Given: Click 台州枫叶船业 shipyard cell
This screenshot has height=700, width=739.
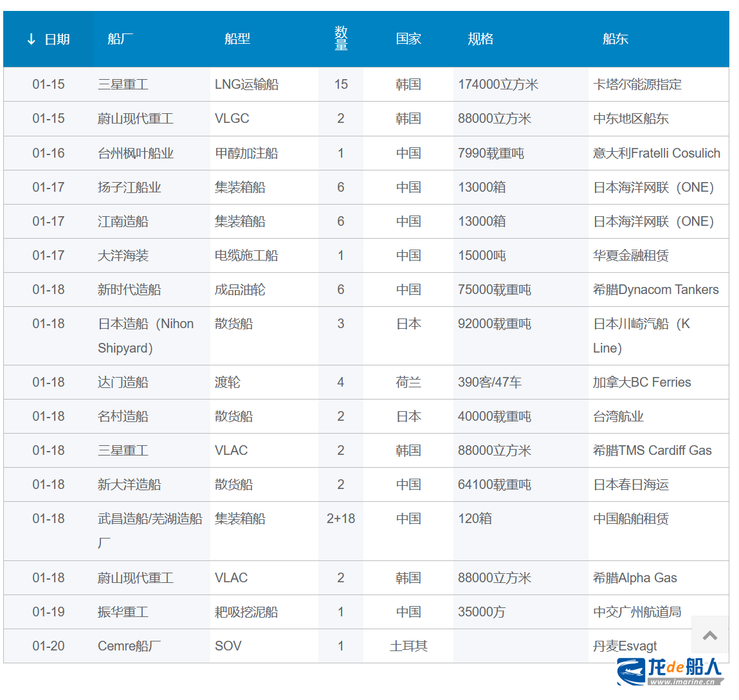Looking at the screenshot, I should click(x=136, y=153).
